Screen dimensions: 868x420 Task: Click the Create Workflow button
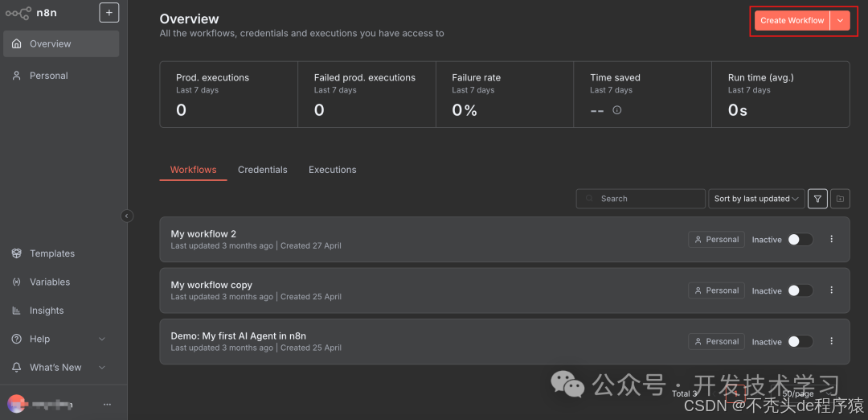[x=792, y=20]
